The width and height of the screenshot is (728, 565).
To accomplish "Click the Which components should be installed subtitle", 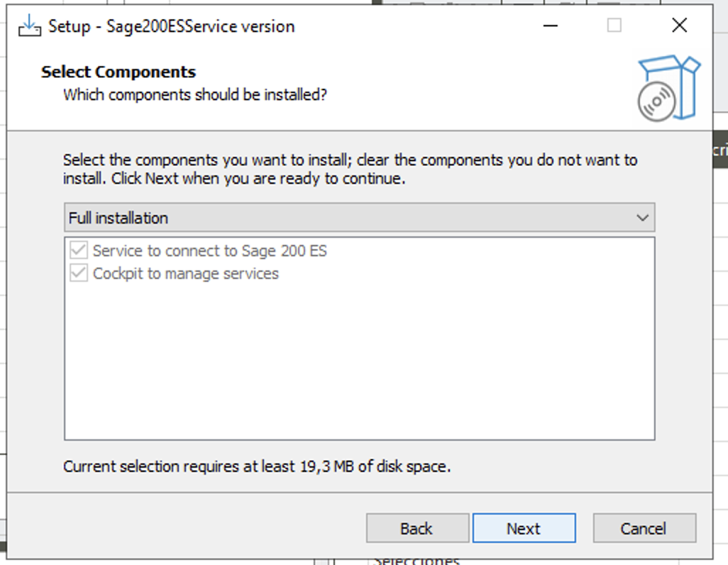I will click(x=195, y=95).
